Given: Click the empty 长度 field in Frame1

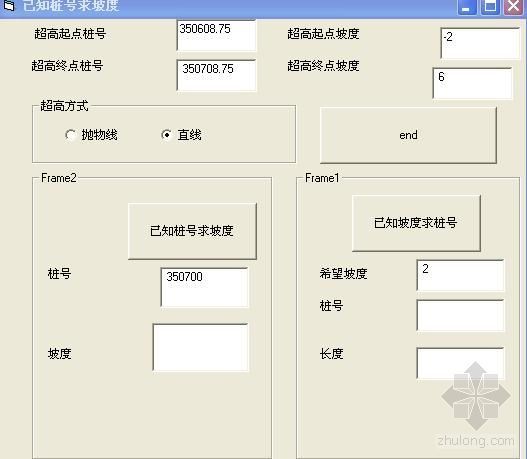Looking at the screenshot, I should (460, 363).
